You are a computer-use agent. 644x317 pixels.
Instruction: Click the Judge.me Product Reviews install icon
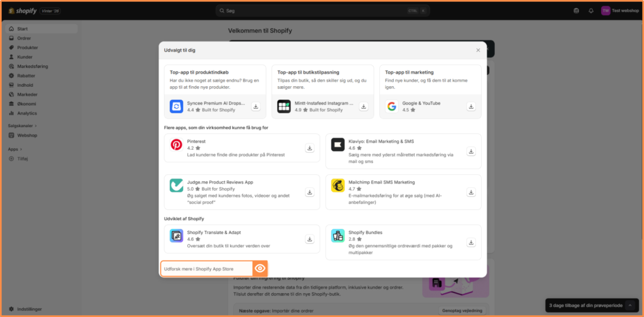309,192
